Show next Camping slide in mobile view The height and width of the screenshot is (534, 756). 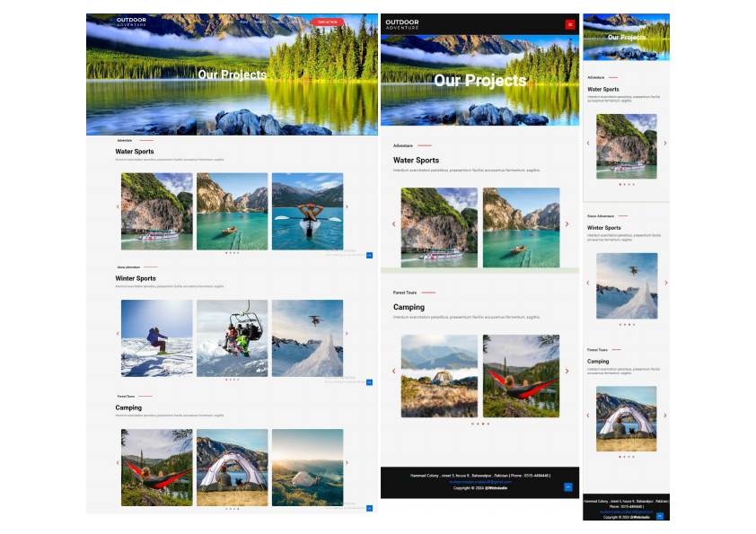pos(665,416)
